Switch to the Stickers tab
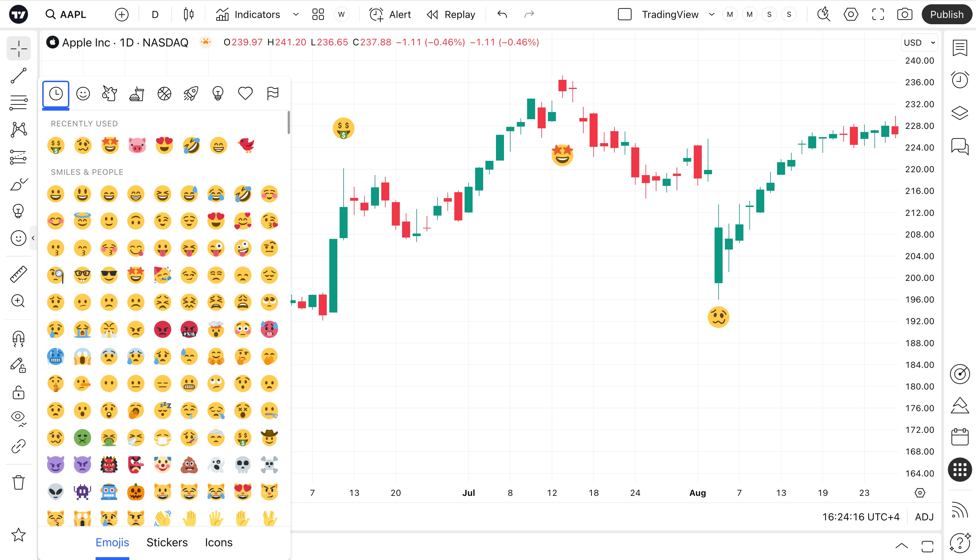The width and height of the screenshot is (976, 560). click(167, 542)
